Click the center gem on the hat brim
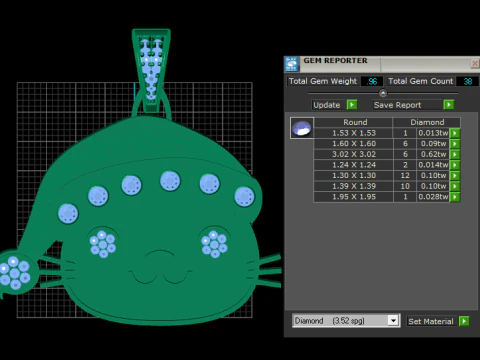This screenshot has width=480, height=360. pyautogui.click(x=170, y=181)
